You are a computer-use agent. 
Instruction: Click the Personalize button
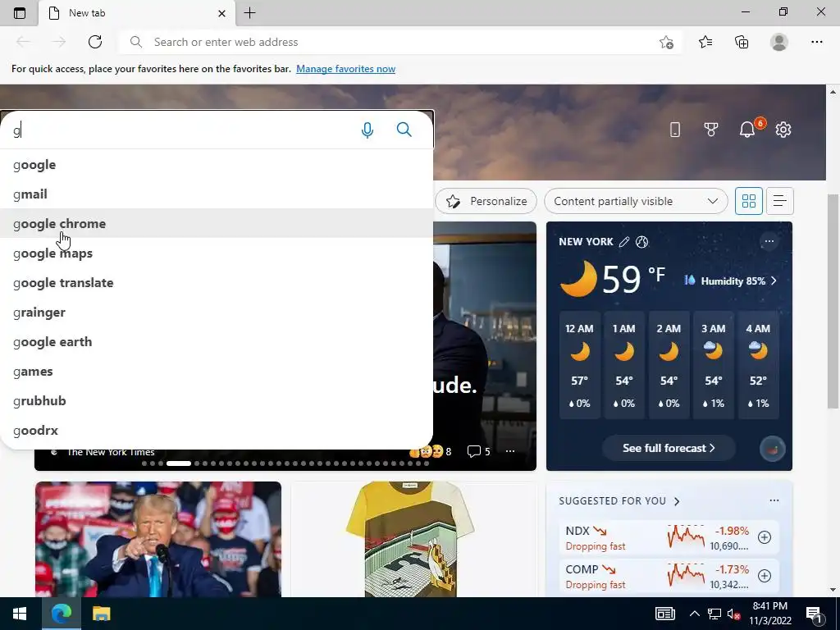pyautogui.click(x=486, y=201)
